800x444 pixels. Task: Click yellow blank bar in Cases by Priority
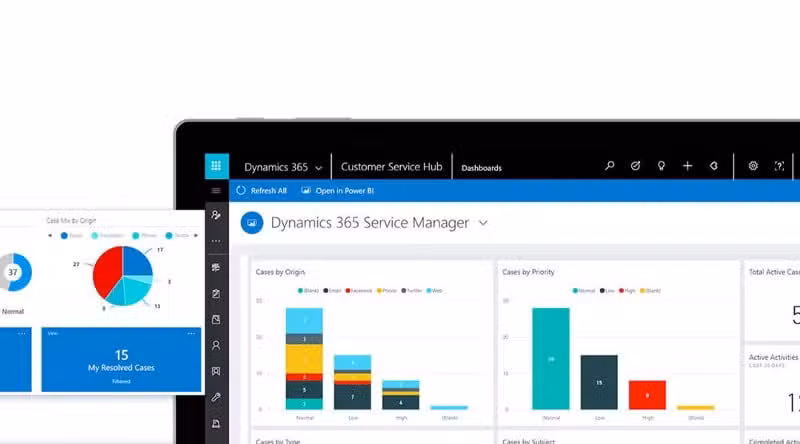click(695, 407)
